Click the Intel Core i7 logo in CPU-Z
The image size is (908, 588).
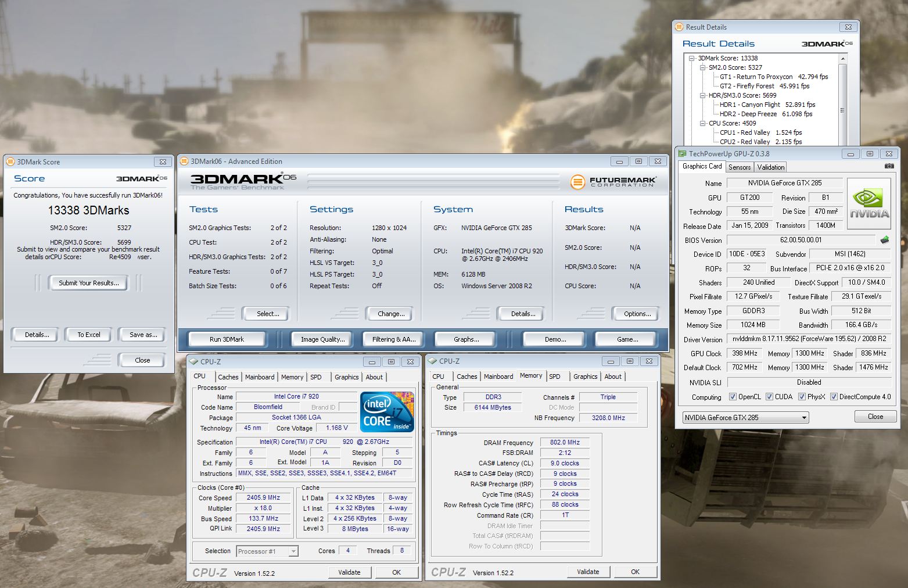[x=387, y=412]
